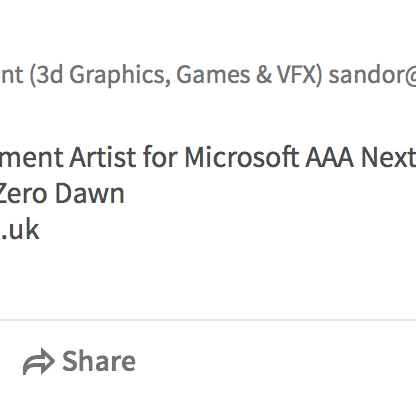This screenshot has width=416, height=398.
Task: Click the Share button label
Action: [x=99, y=361]
